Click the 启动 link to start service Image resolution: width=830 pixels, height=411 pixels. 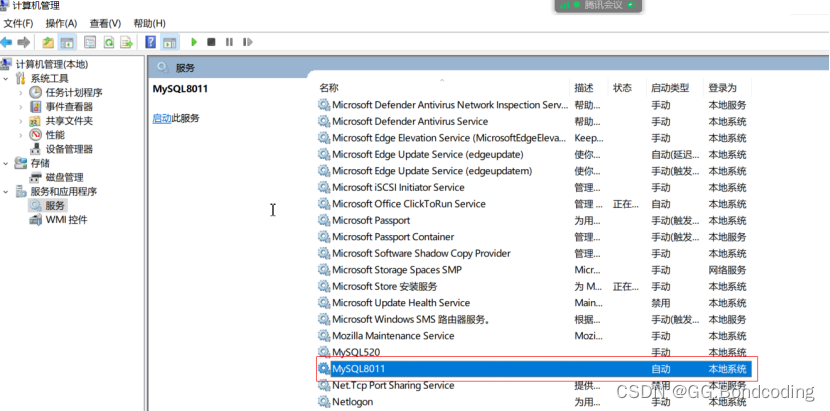coord(161,118)
